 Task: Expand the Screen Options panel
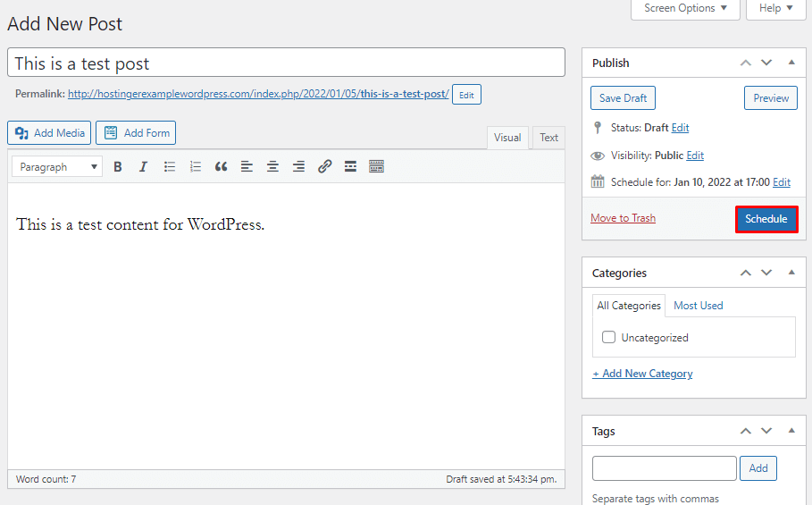pos(685,9)
